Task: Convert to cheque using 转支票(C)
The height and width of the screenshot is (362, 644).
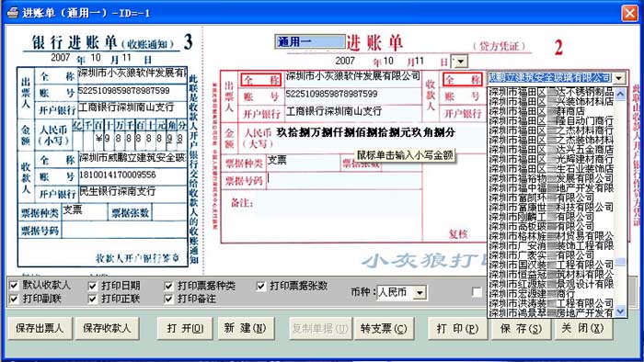Action: click(x=384, y=328)
